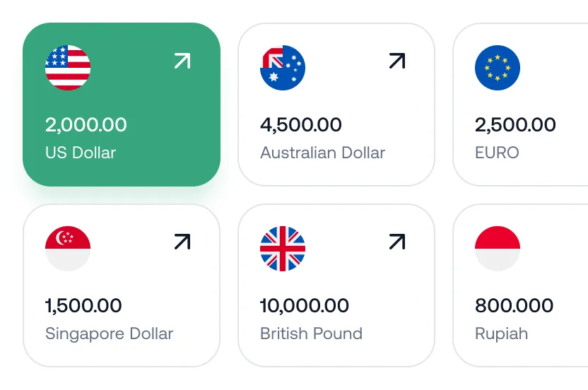Click the Indonesian flag icon
This screenshot has width=588, height=390.
498,249
